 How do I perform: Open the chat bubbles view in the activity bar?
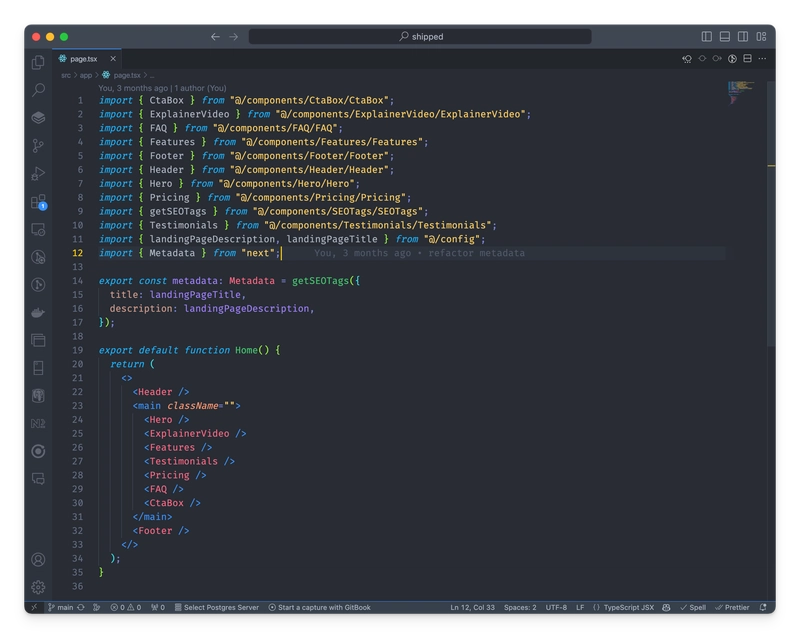click(38, 479)
